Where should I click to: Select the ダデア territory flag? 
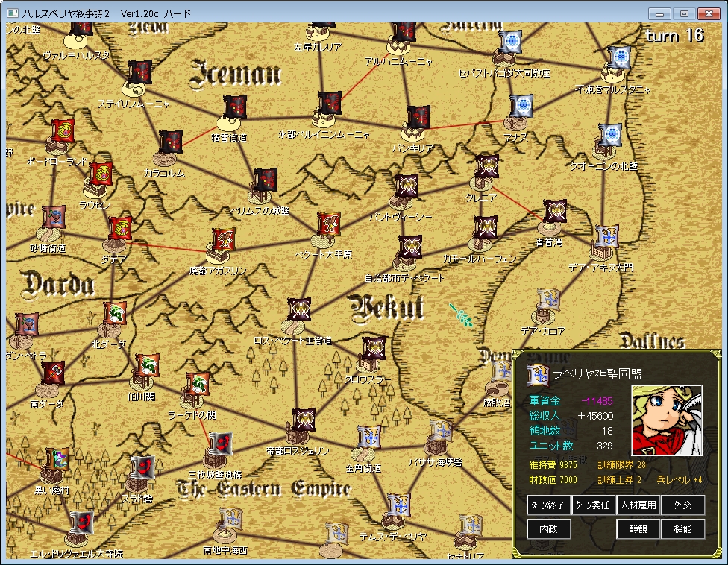click(120, 228)
